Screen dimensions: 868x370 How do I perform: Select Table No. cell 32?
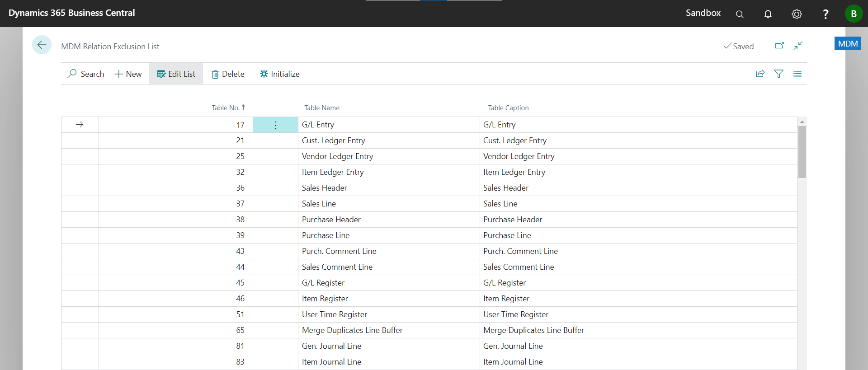click(x=176, y=172)
